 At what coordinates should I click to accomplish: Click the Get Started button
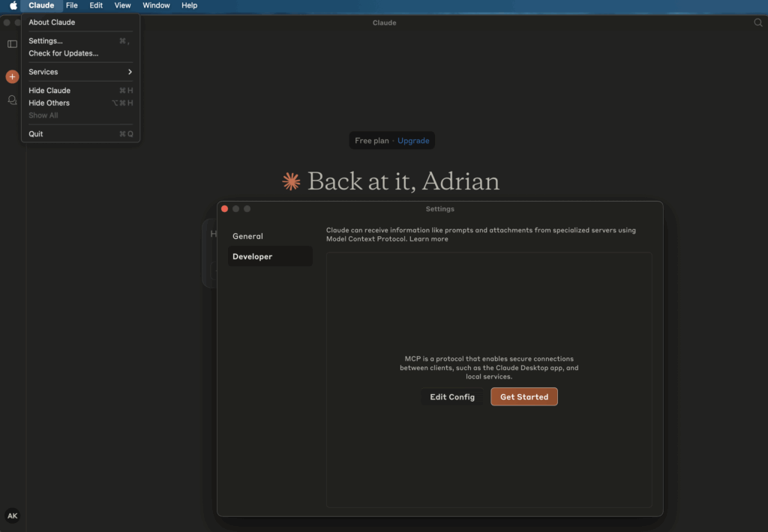[x=524, y=397]
